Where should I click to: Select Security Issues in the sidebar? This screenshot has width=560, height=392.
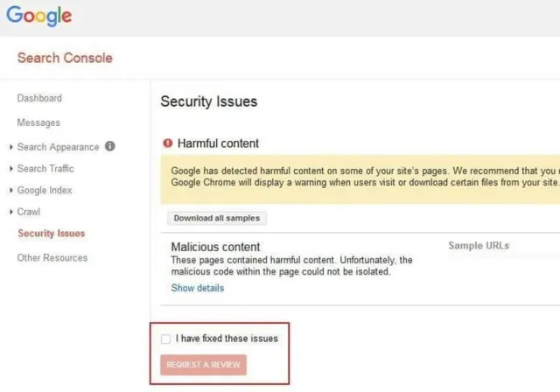(52, 234)
